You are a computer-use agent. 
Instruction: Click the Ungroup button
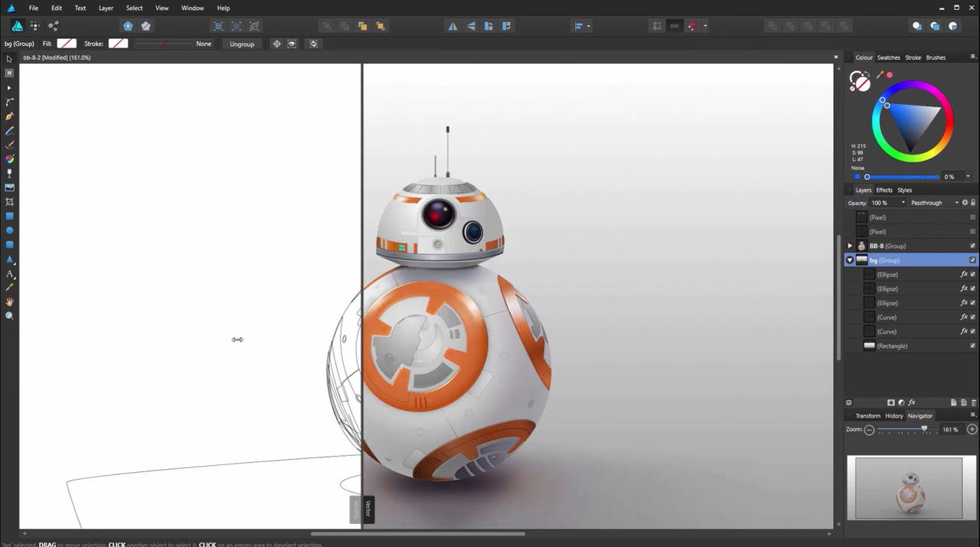(242, 44)
